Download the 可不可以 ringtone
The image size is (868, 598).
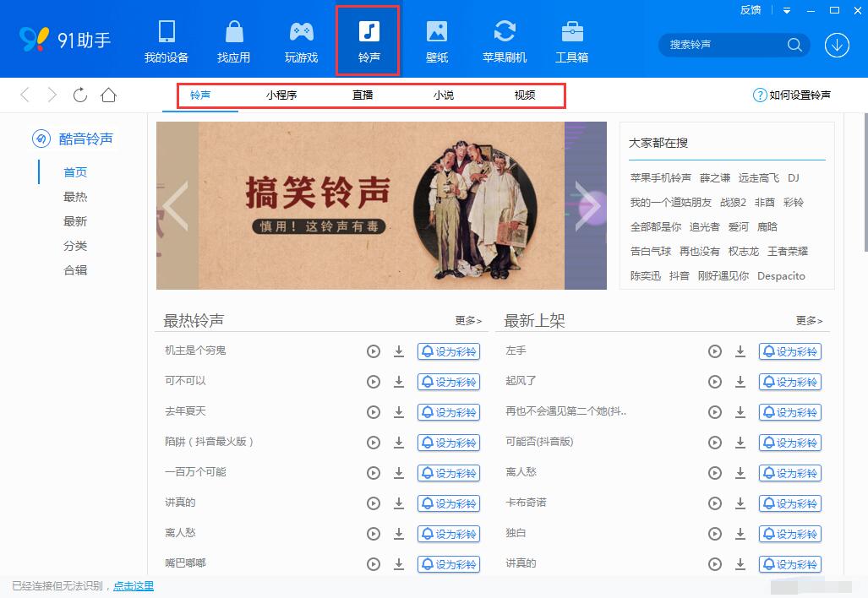point(399,381)
